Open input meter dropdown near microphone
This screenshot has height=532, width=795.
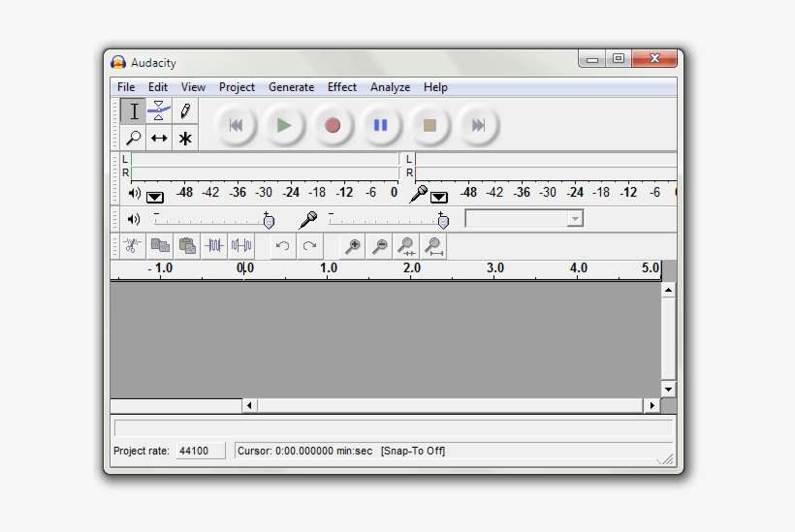[439, 197]
